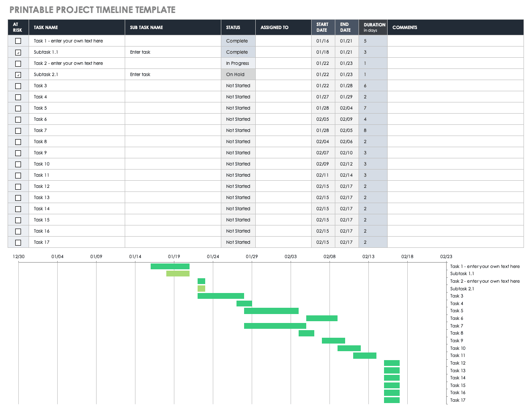Uncheck the At Risk checkbox for Subtask 2.1

tap(18, 75)
